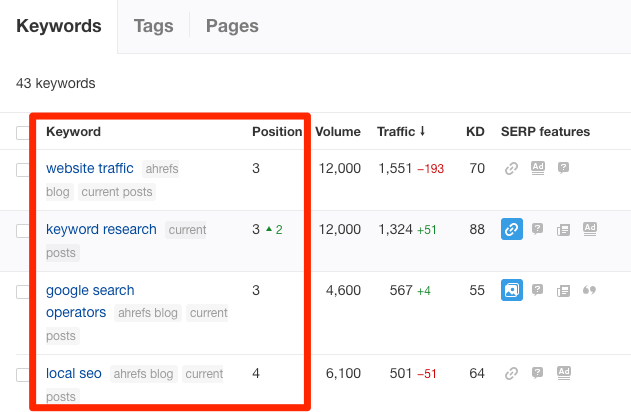Click the 501 traffic value
This screenshot has width=631, height=412.
pos(401,374)
